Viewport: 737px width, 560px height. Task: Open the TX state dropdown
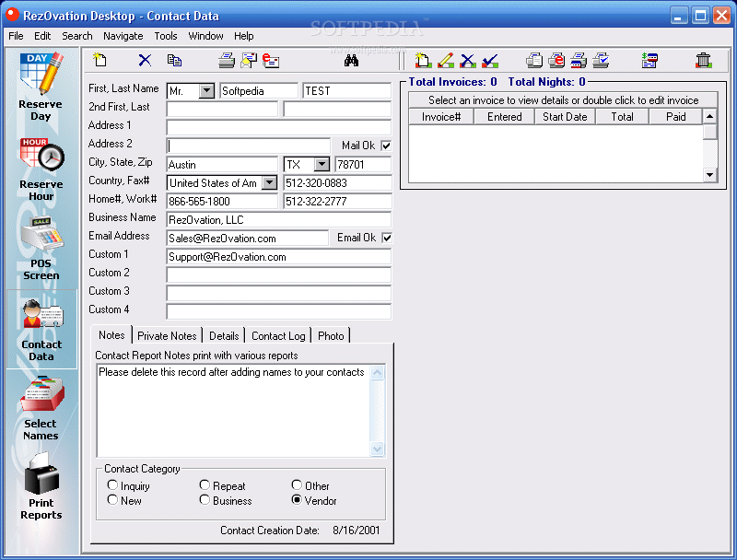322,165
